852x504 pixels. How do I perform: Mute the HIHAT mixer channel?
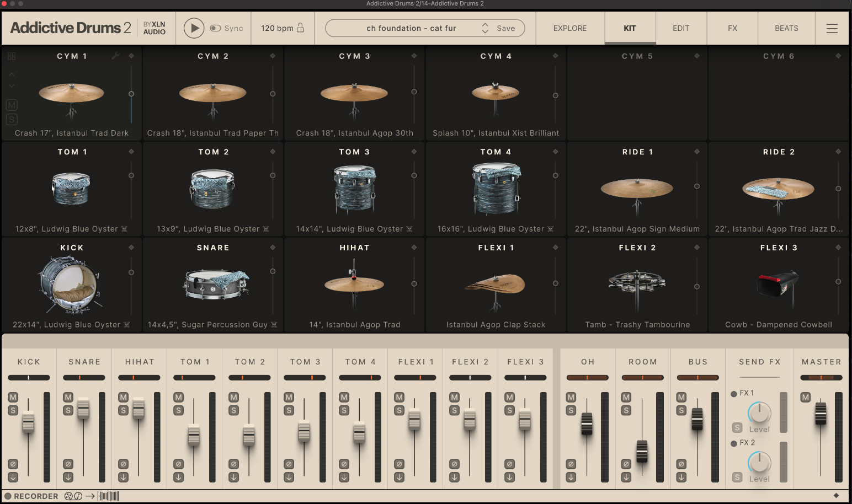[x=123, y=397]
